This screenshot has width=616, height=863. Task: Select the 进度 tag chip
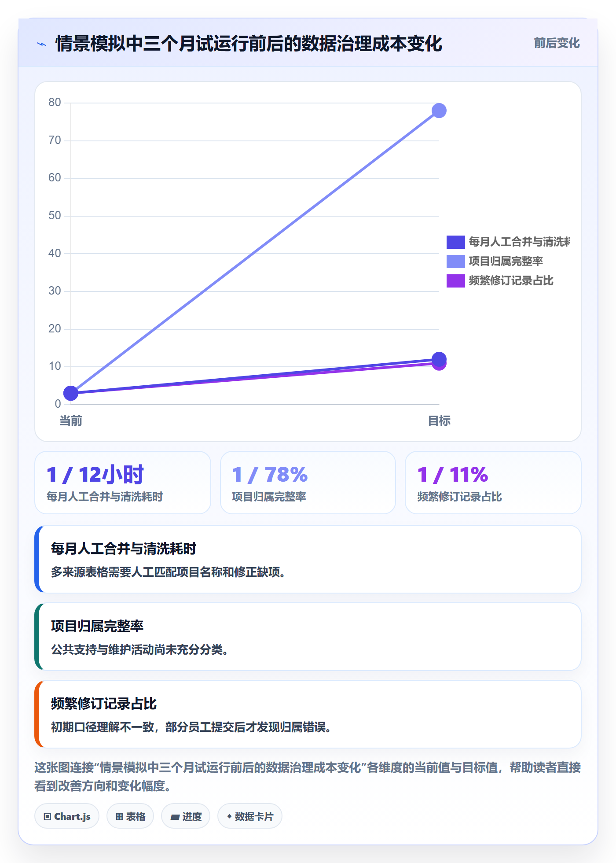186,816
